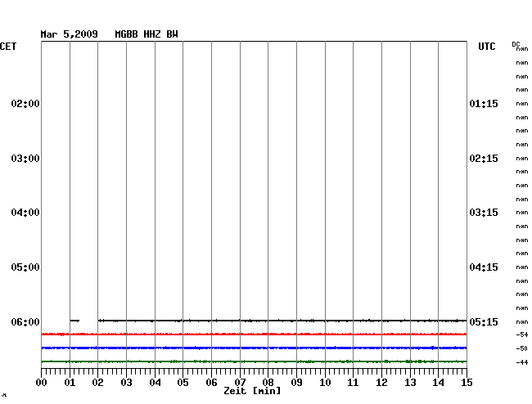Click minute label 01 on time axis

[x=70, y=383]
